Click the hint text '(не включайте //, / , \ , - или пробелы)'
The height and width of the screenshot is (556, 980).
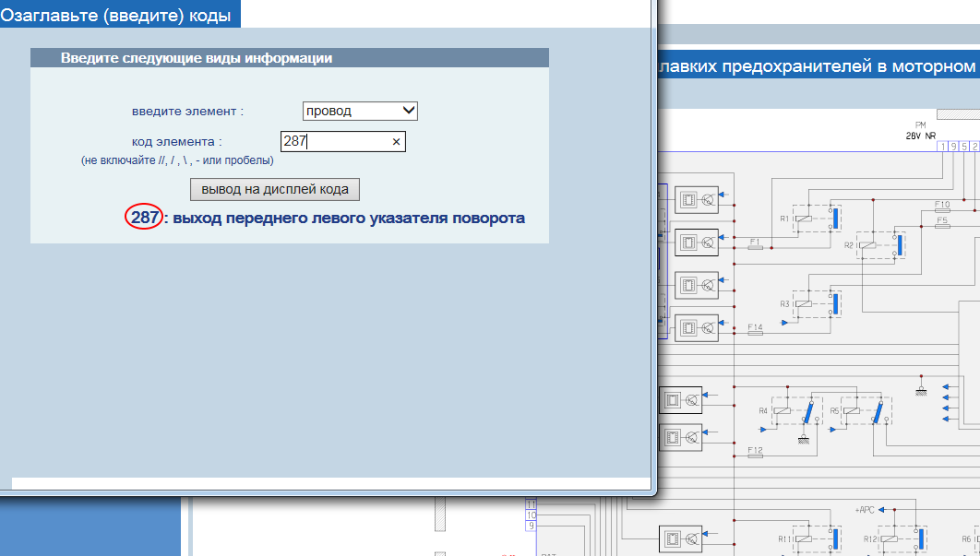177,160
